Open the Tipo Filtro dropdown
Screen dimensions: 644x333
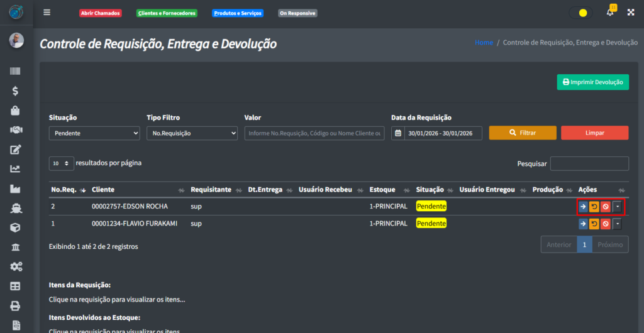pos(192,133)
